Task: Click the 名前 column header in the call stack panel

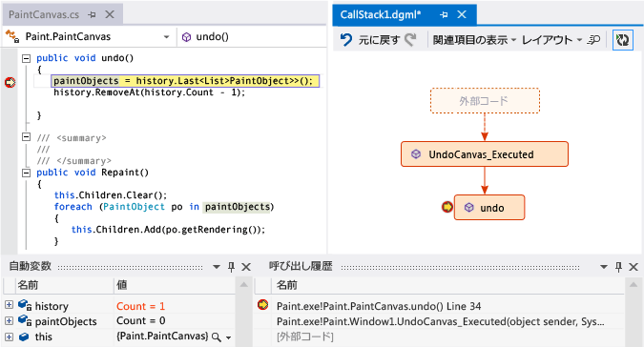Action: [447, 285]
